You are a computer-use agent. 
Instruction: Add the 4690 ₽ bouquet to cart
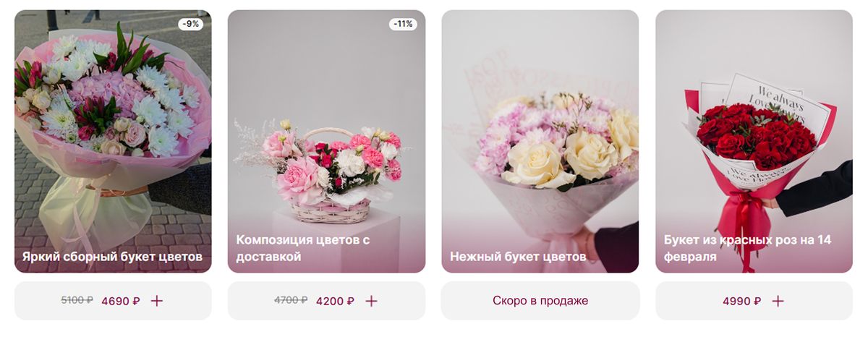(157, 301)
